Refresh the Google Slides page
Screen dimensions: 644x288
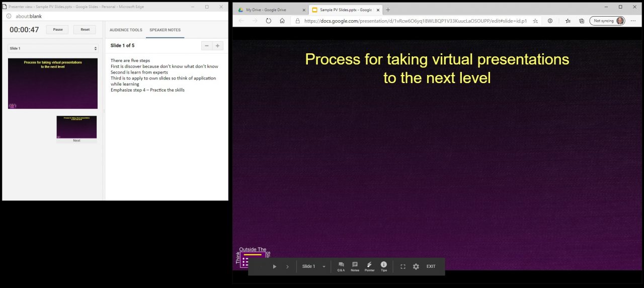click(x=269, y=21)
